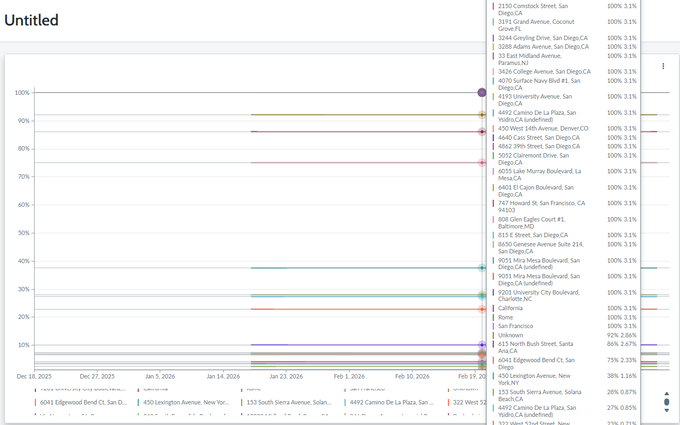
Task: Click tooltip row 5052 Clairemont Drive
Action: pos(565,159)
